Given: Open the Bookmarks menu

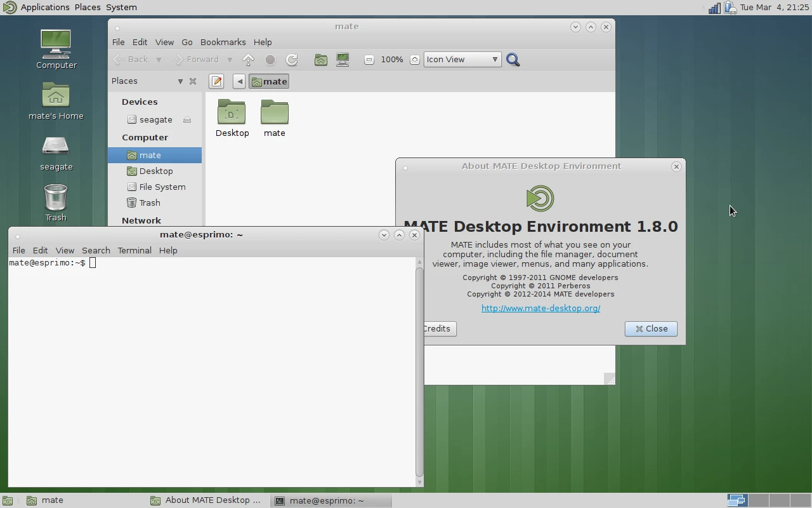Looking at the screenshot, I should coord(223,42).
